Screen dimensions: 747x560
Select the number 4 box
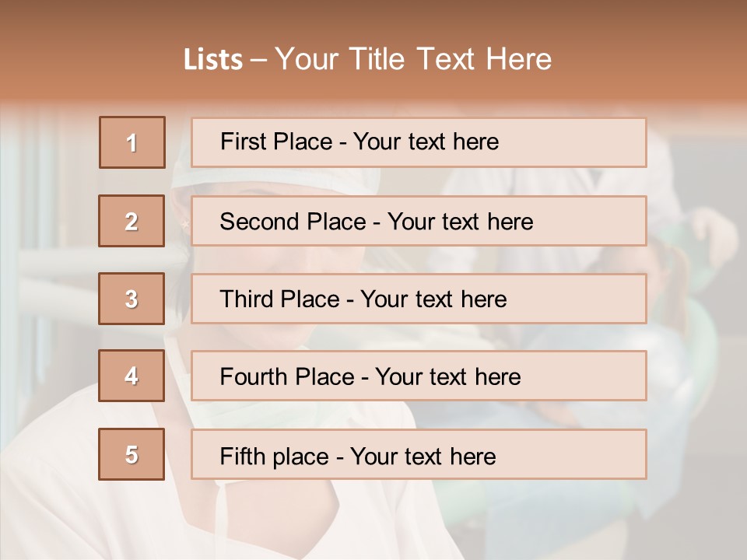click(x=132, y=376)
